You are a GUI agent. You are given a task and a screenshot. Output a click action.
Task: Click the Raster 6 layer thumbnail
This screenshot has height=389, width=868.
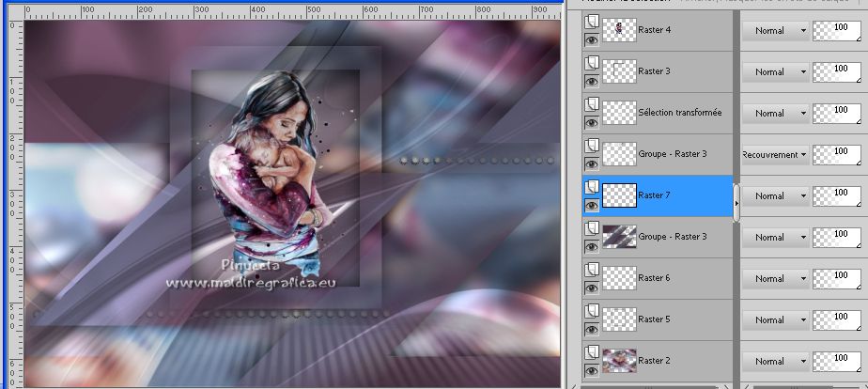(x=619, y=278)
